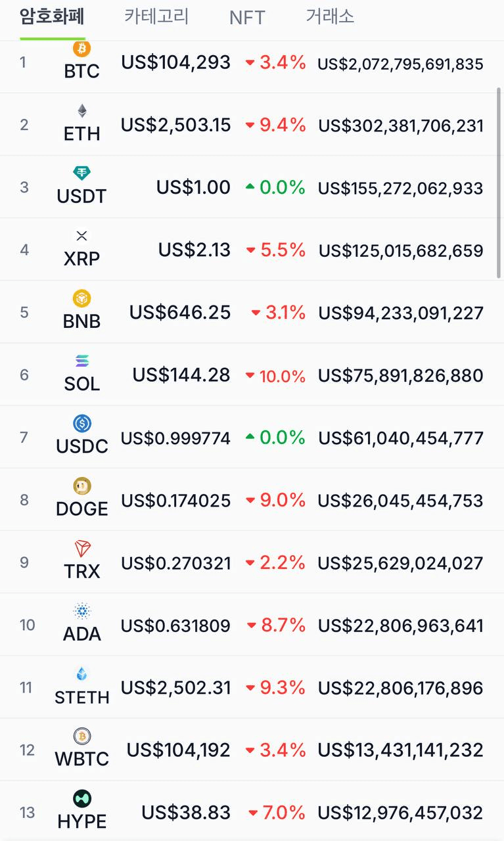Click the BTC price US$104,293
This screenshot has width=504, height=841.
[x=175, y=62]
